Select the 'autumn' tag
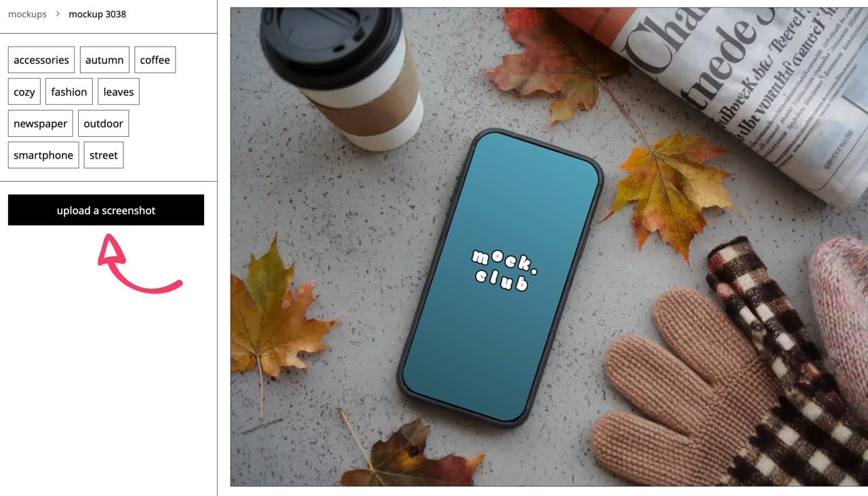Screen dimensions: 868x496 point(104,60)
